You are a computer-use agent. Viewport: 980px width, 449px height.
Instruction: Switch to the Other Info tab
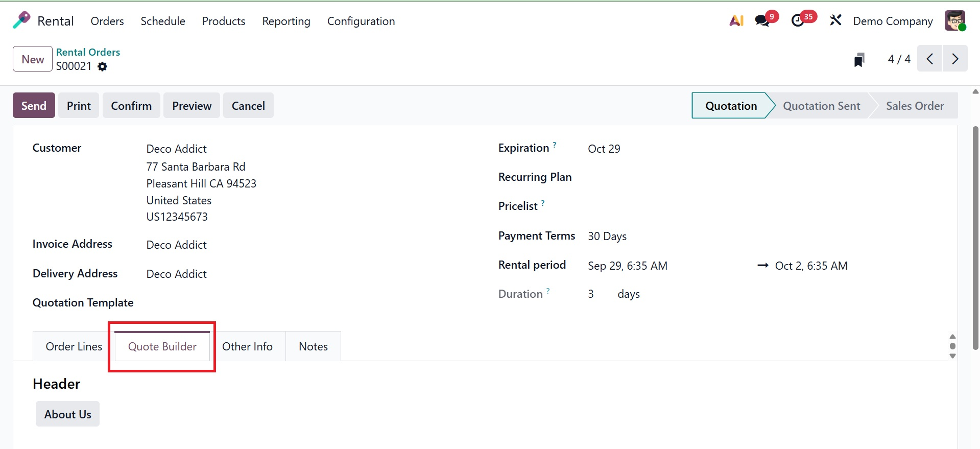[x=247, y=346]
